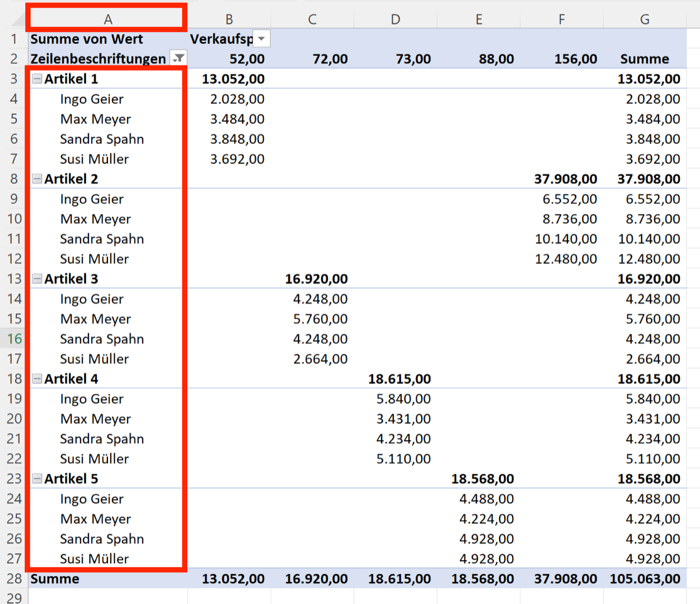Select Artikel 5 subtotal 18.568,00 in column E
This screenshot has width=700, height=604.
pyautogui.click(x=482, y=480)
